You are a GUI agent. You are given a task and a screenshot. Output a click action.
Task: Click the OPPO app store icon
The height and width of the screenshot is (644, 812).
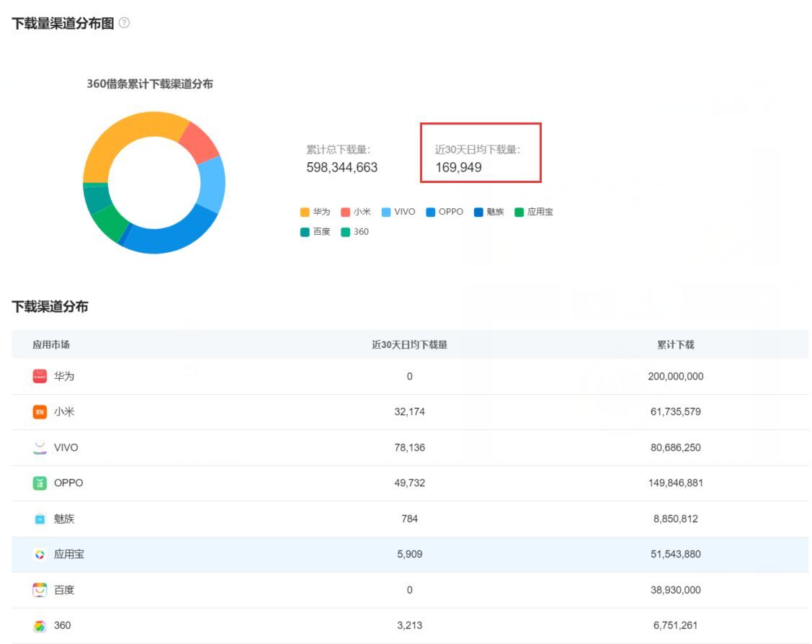[x=40, y=483]
